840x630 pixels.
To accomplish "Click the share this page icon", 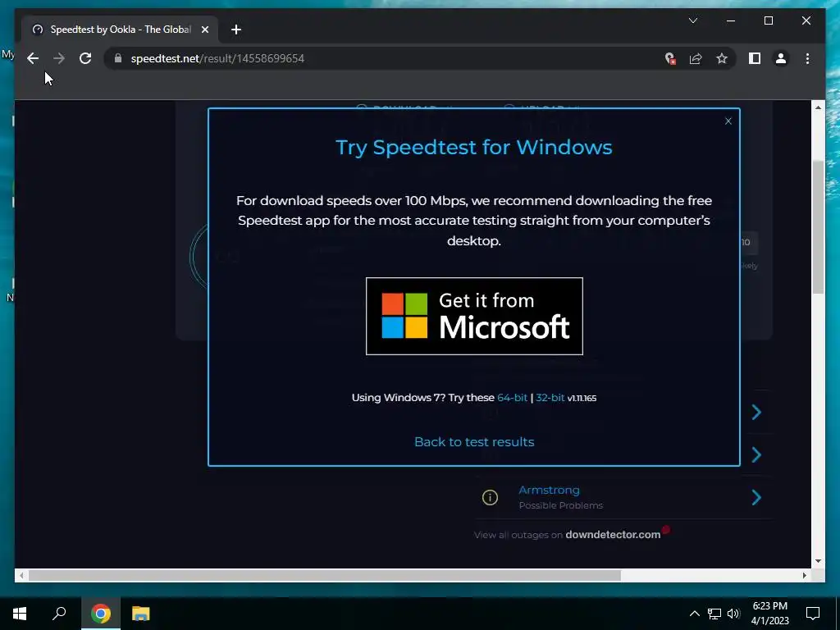I will coord(696,58).
